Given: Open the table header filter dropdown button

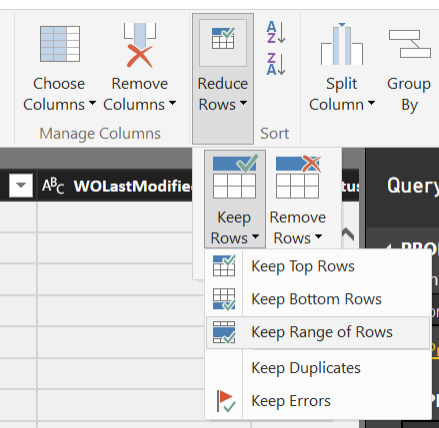Looking at the screenshot, I should click(x=21, y=185).
